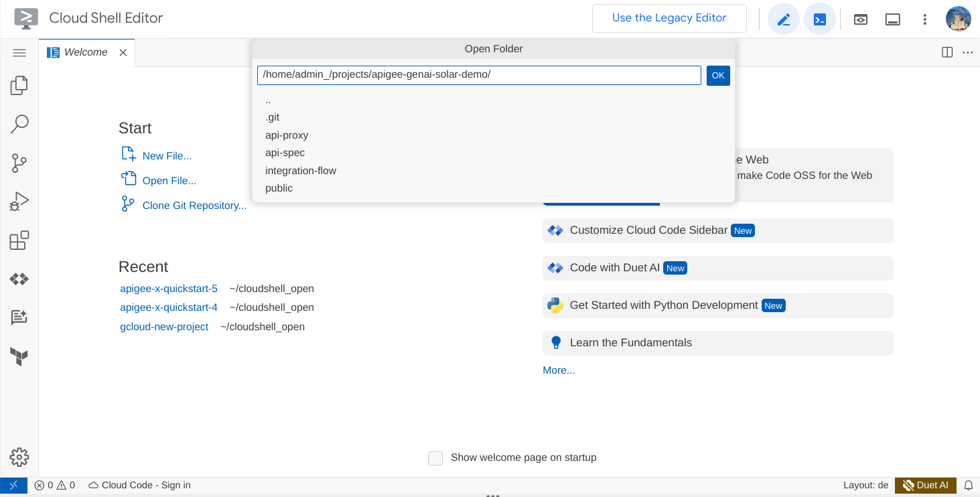
Task: Select the api-proxy folder entry
Action: tap(494, 135)
